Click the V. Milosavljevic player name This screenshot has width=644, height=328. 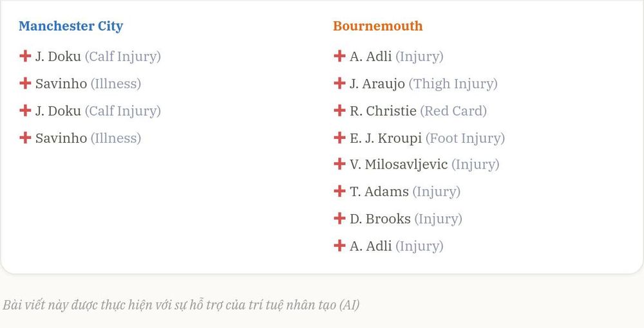(x=399, y=165)
